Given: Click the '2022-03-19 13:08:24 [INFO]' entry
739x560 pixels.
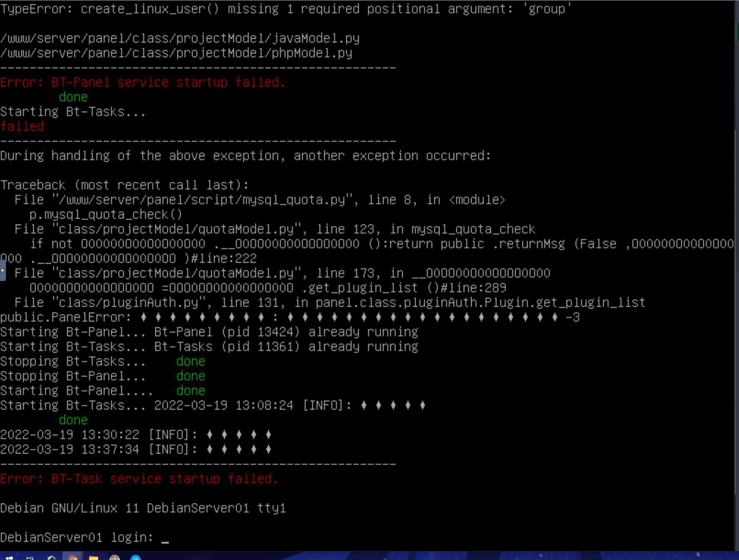Looking at the screenshot, I should pos(290,405).
